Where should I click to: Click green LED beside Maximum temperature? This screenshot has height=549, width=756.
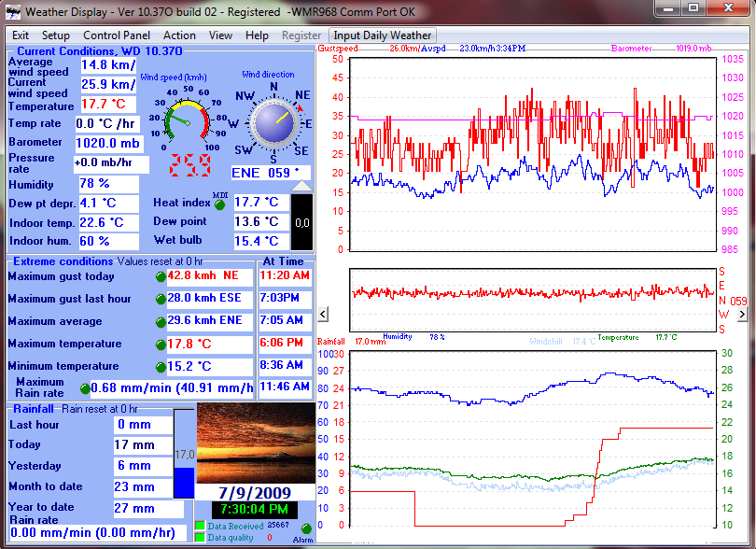161,345
